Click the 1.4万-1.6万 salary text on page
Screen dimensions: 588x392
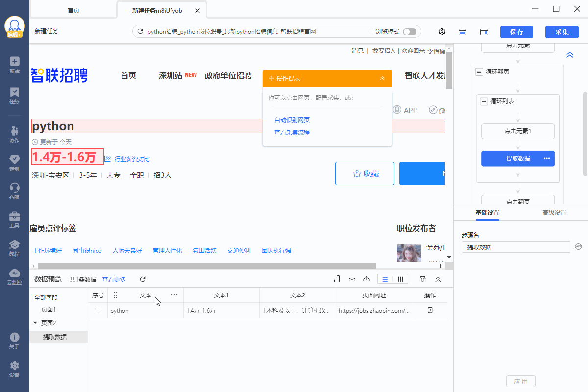point(64,157)
